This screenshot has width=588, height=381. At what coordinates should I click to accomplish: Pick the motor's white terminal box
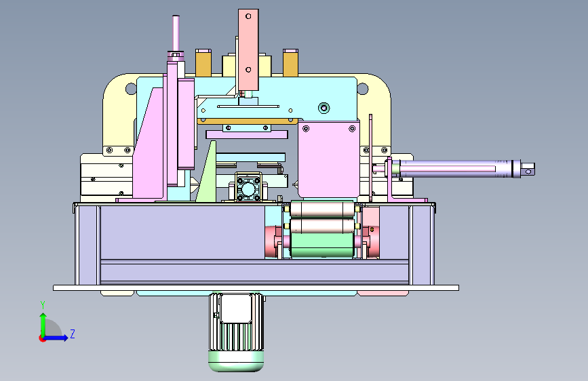tap(236, 308)
